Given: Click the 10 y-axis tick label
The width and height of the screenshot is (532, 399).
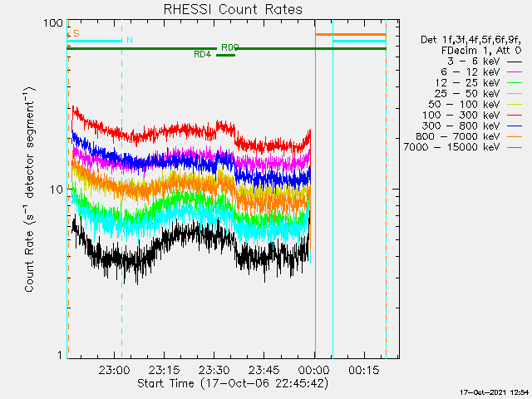Looking at the screenshot, I should click(x=57, y=190).
